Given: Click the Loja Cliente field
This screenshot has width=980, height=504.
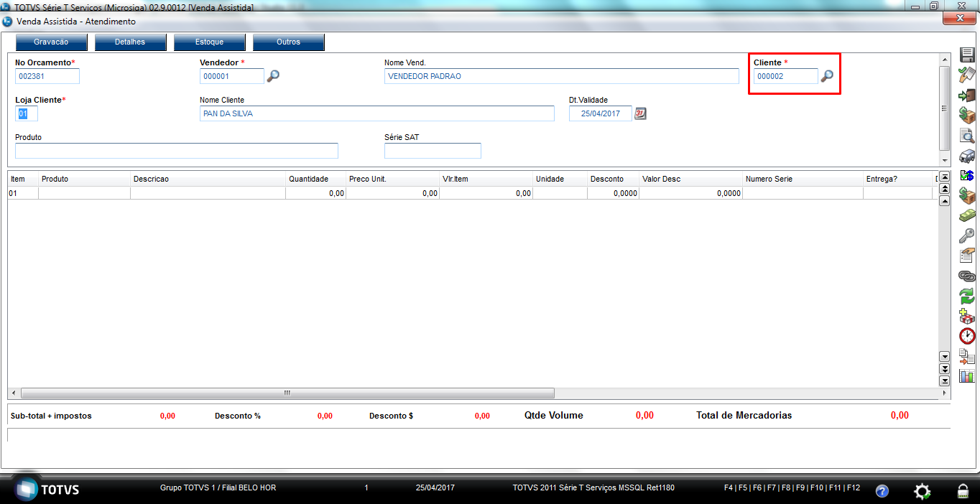Looking at the screenshot, I should click(27, 113).
